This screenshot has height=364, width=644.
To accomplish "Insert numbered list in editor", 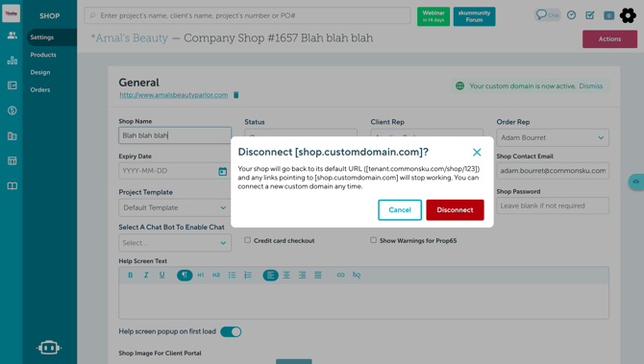I will (x=248, y=275).
